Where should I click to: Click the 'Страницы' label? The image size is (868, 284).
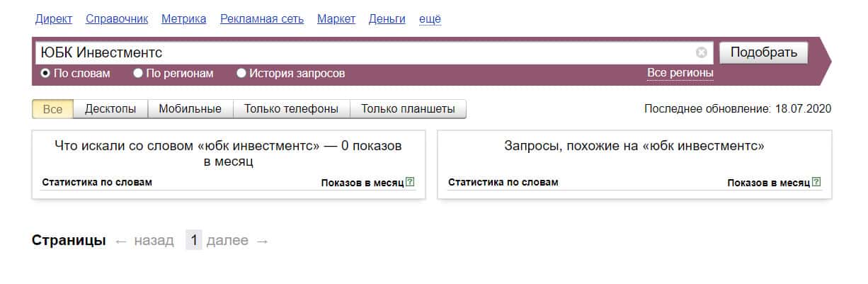pyautogui.click(x=69, y=241)
